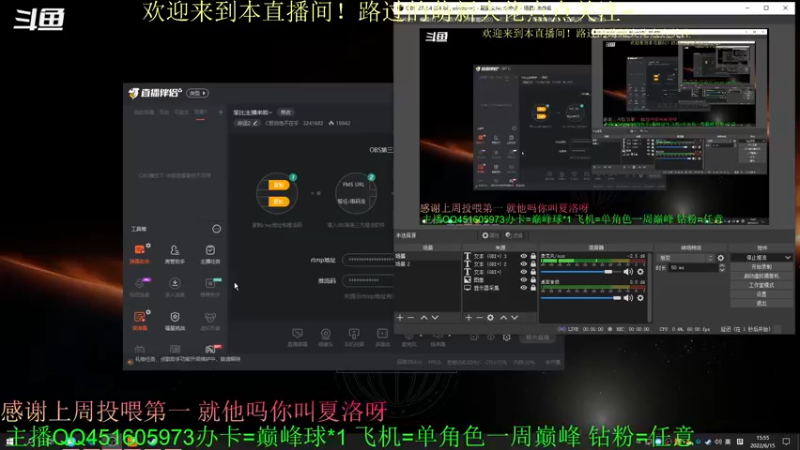Open scene transition properties gear
This screenshot has width=800, height=450.
720,258
